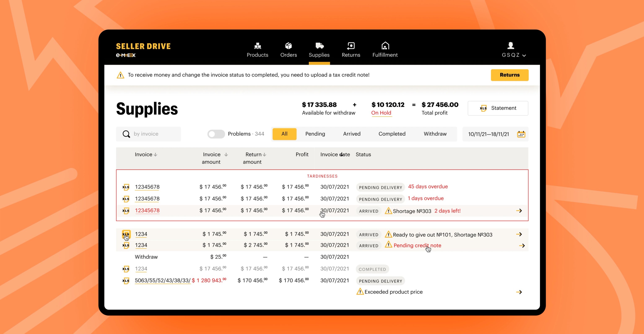Open arrow for Pending credit note row
Viewport: 644px width, 334px height.
click(522, 246)
